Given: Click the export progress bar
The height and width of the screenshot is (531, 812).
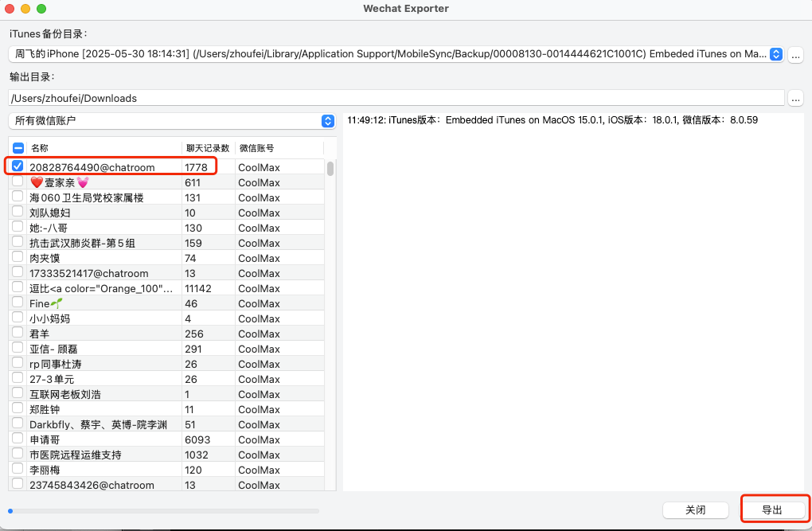Looking at the screenshot, I should pos(164,511).
